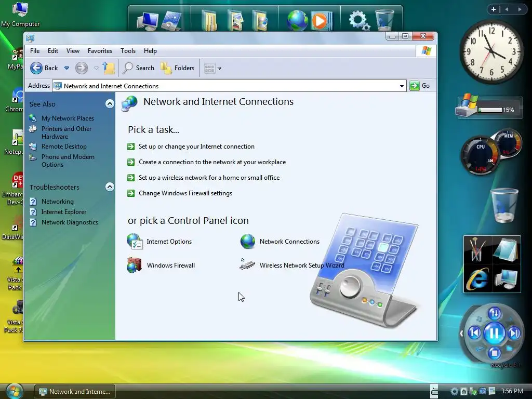Click the drive usage 15% gadget bar
The width and height of the screenshot is (532, 399).
(x=490, y=110)
